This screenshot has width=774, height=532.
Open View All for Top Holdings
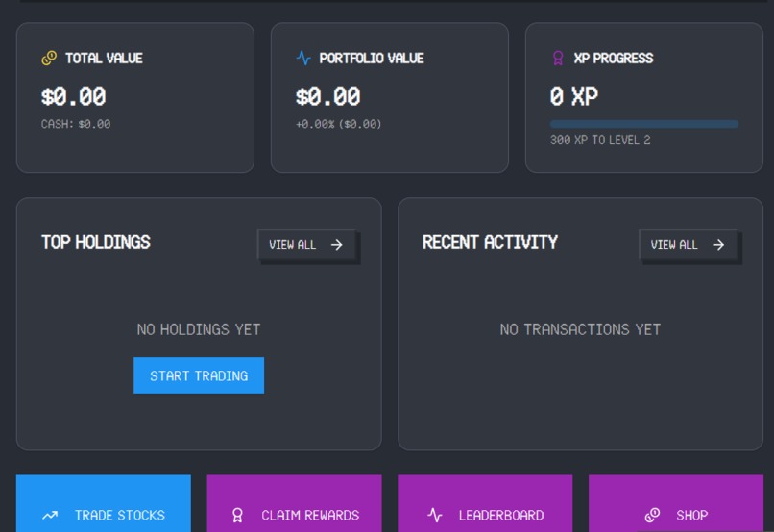(x=306, y=244)
